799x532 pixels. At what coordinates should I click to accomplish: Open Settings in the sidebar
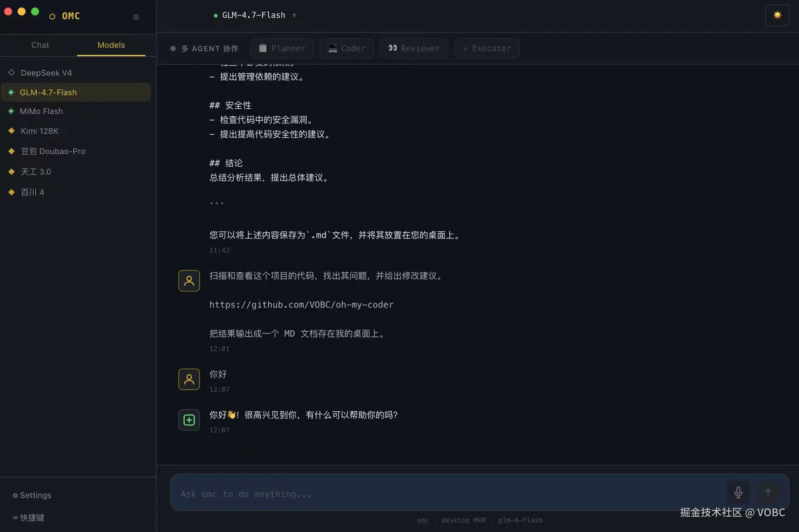tap(32, 495)
